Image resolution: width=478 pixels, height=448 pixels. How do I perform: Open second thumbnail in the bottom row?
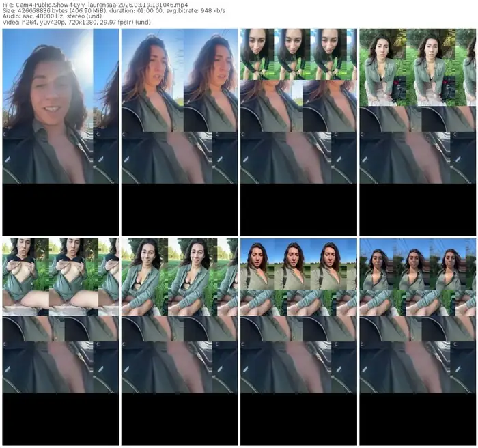click(x=180, y=342)
